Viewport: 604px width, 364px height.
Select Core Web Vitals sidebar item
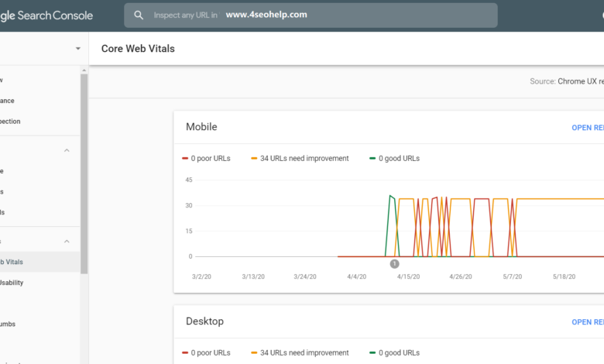[40, 262]
